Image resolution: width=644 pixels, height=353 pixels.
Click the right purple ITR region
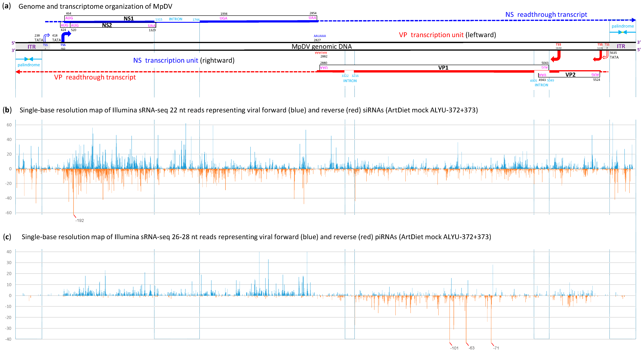click(x=621, y=46)
